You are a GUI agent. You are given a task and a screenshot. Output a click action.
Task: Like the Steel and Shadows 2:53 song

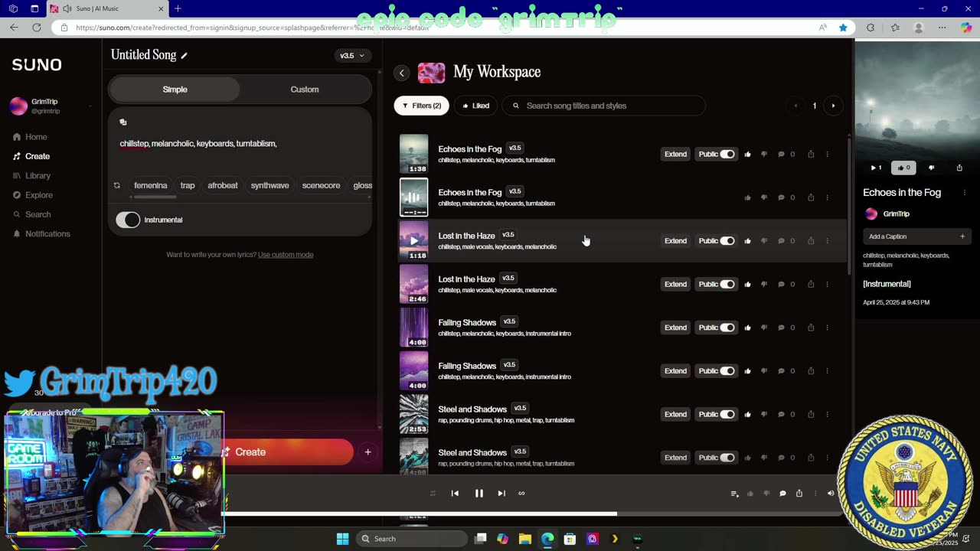click(747, 414)
